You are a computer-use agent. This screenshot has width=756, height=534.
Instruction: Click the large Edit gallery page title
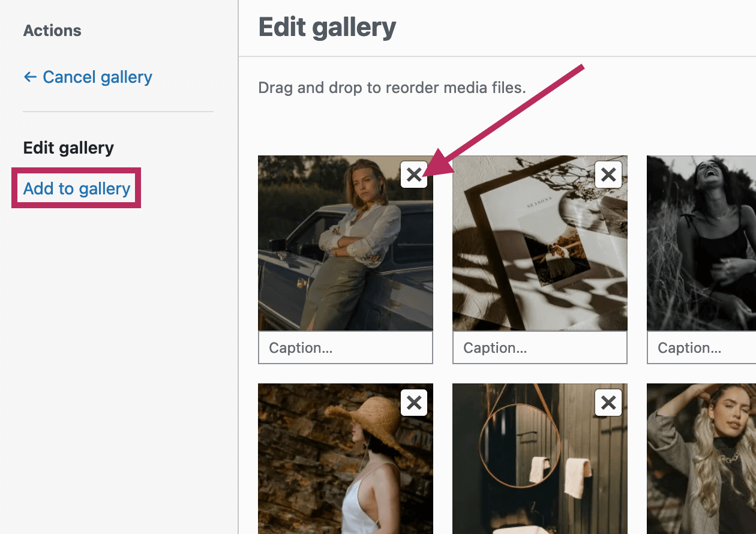pos(327,28)
